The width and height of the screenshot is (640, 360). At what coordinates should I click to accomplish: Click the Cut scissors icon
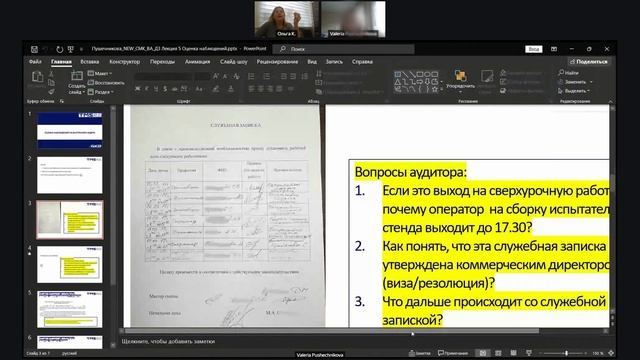[51, 74]
